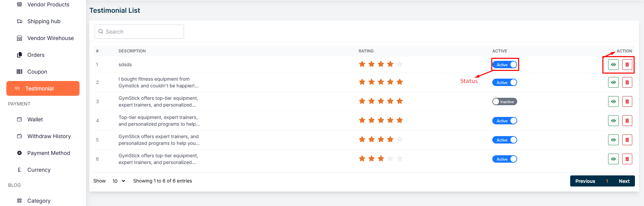
Task: Click the view eye icon for row 1
Action: pyautogui.click(x=613, y=65)
